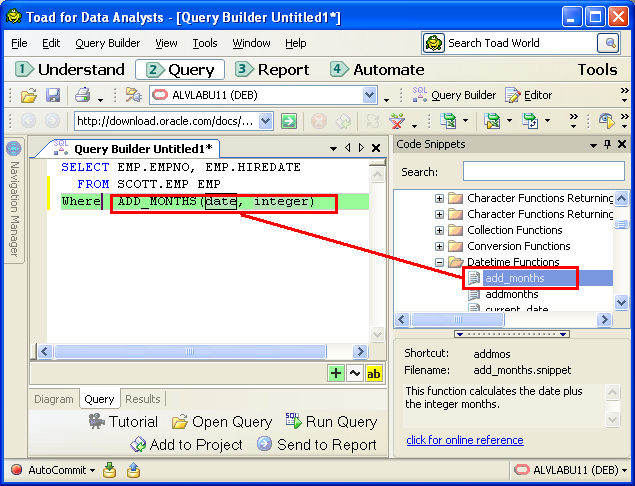Click the SQL editor horizontal scrollbar thumb
The image size is (635, 486).
[x=190, y=352]
